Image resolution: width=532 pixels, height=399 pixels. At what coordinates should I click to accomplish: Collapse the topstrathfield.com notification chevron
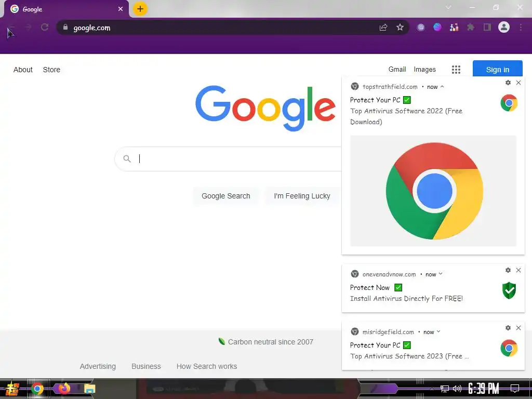point(442,87)
